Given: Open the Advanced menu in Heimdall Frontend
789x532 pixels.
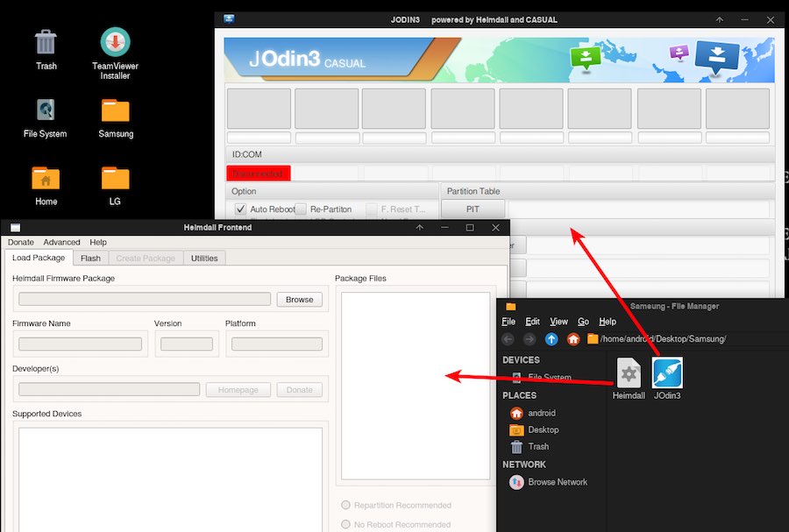Looking at the screenshot, I should (x=60, y=242).
